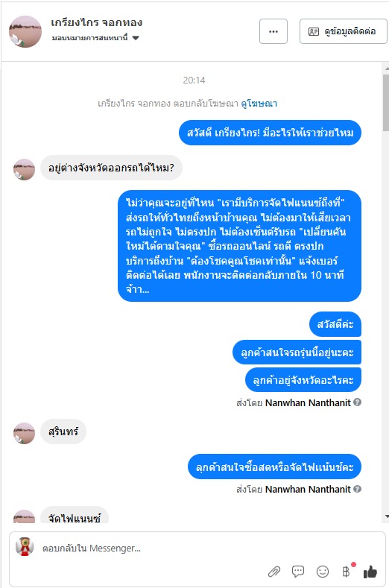Open the three-dots more options button
This screenshot has height=588, width=389.
click(273, 31)
